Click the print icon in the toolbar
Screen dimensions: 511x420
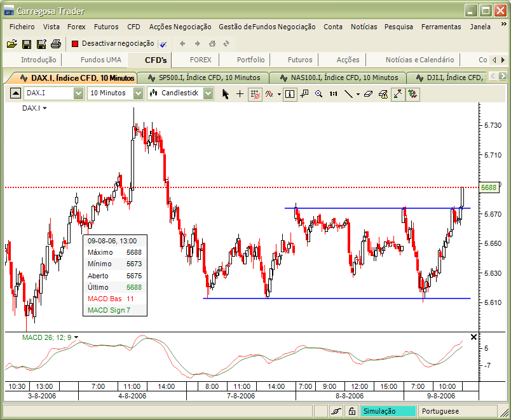56,43
